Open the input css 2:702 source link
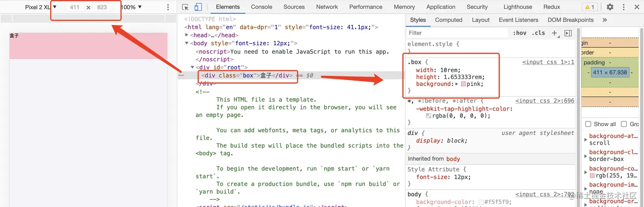The width and height of the screenshot is (644, 207). coord(545,194)
